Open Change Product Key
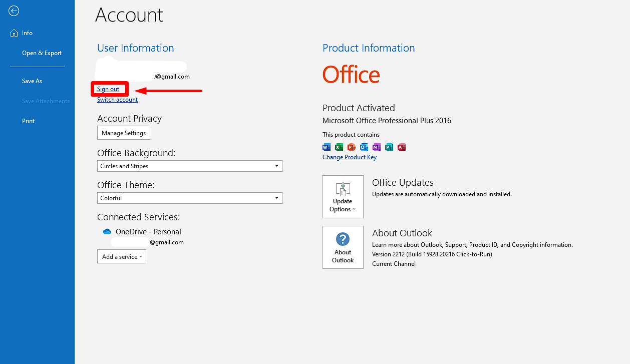This screenshot has width=630, height=364. tap(350, 157)
